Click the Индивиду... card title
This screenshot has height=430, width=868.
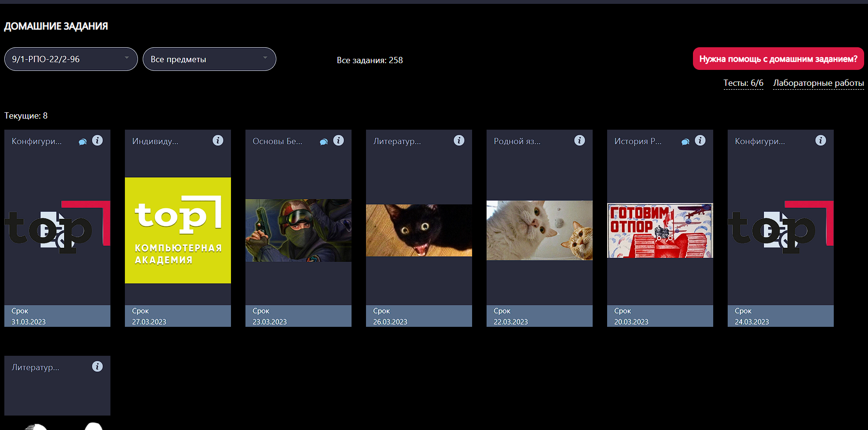click(x=155, y=141)
